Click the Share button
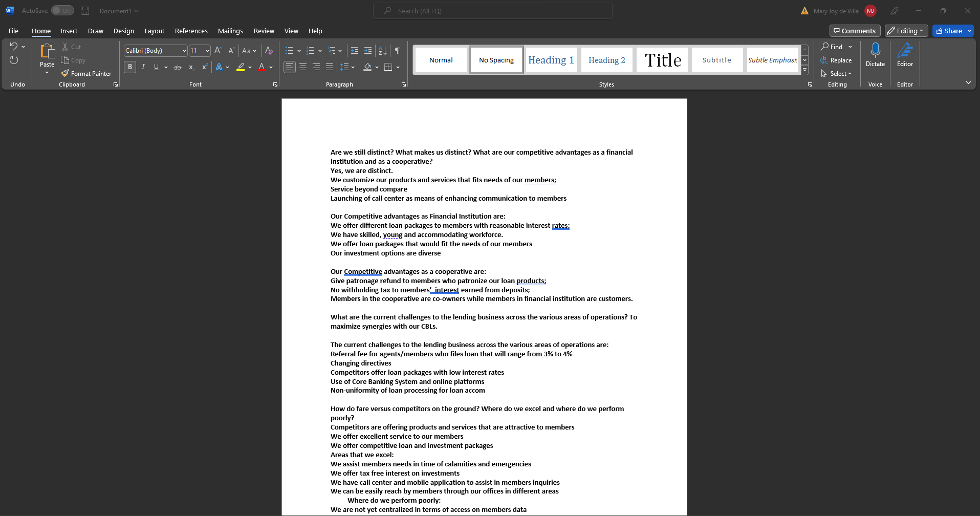The width and height of the screenshot is (980, 516). [949, 31]
